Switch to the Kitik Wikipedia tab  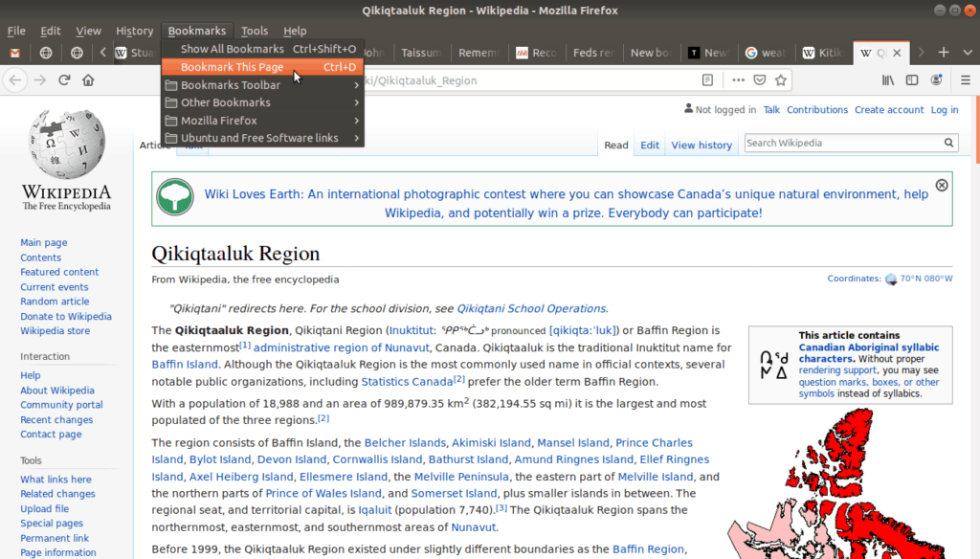[824, 53]
